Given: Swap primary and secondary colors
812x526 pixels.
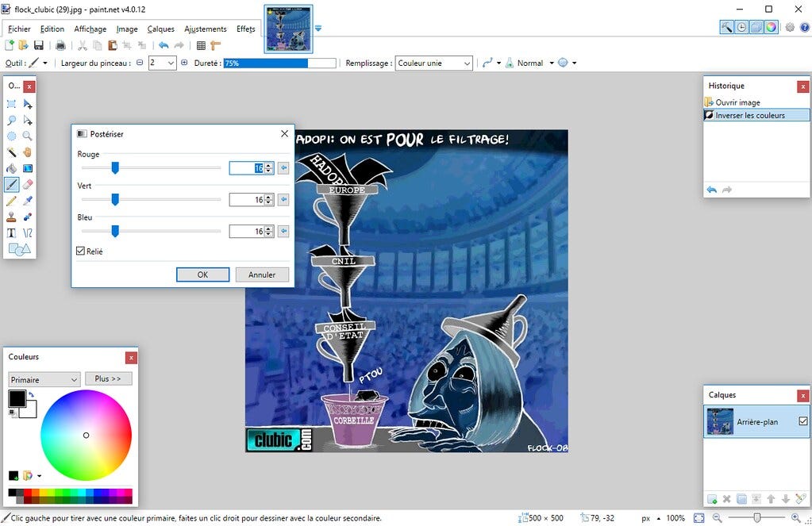Looking at the screenshot, I should point(31,394).
